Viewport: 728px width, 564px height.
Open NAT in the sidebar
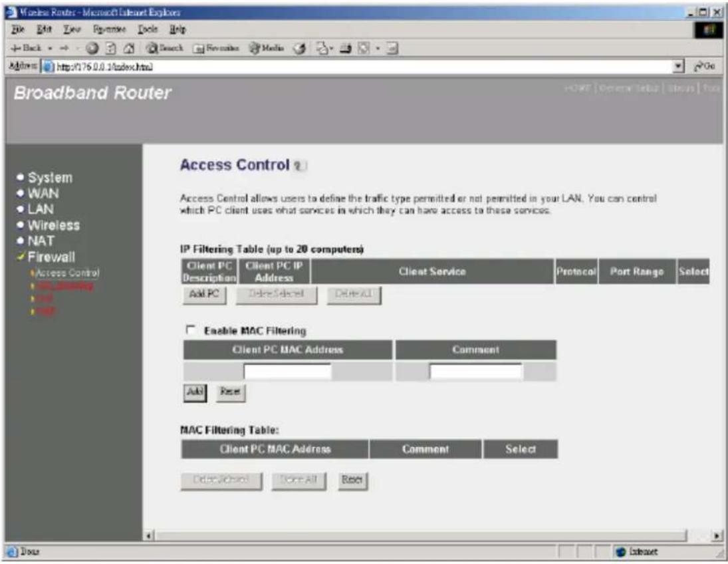41,241
